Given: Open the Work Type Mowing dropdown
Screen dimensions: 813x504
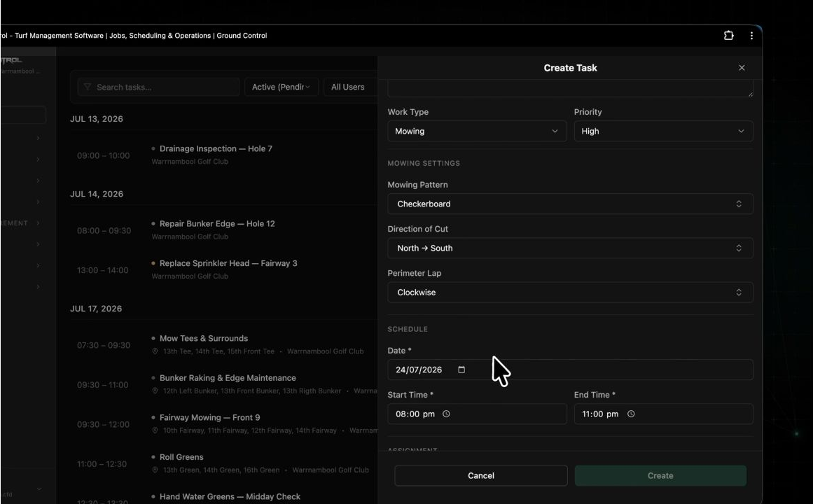Looking at the screenshot, I should pos(476,131).
